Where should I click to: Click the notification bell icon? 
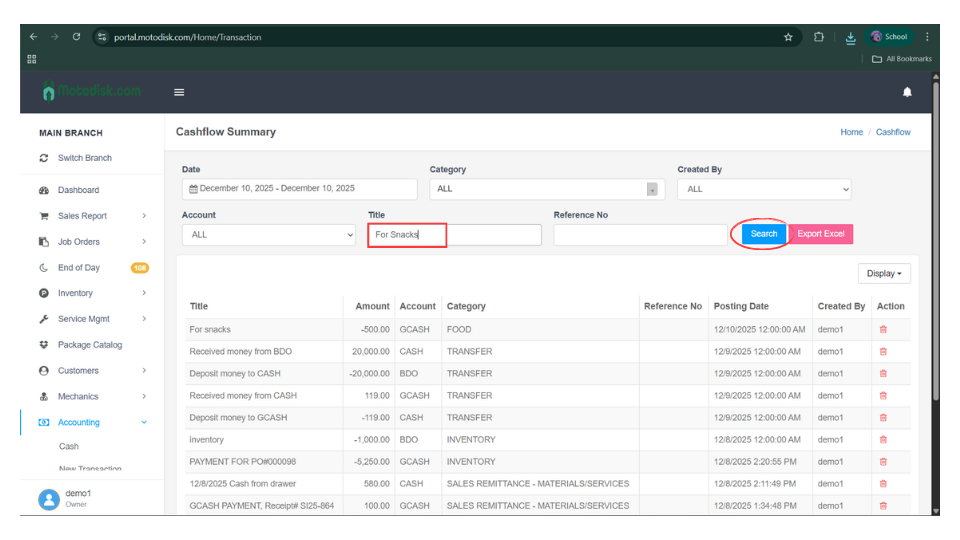pyautogui.click(x=907, y=92)
